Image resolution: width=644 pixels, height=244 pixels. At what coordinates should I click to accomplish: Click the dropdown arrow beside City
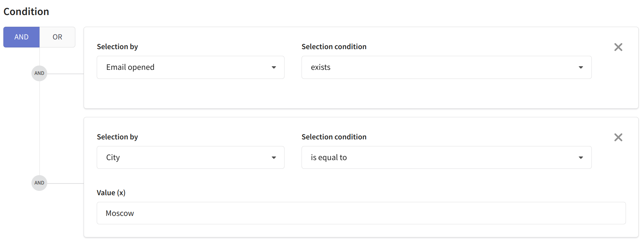tap(274, 157)
